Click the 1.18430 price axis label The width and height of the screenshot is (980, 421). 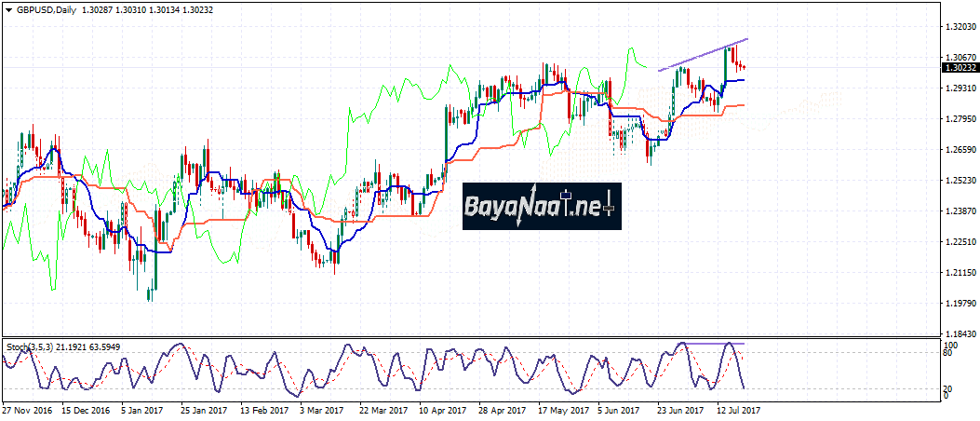[959, 333]
